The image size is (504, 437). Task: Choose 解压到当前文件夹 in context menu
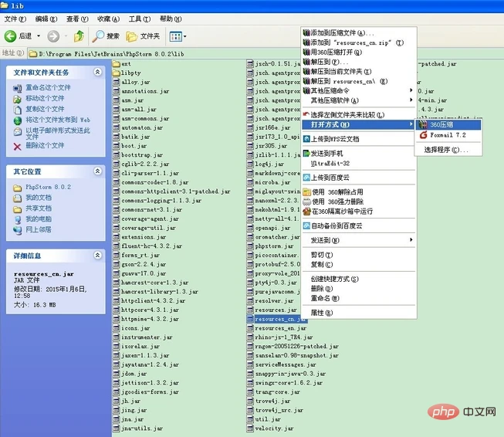coord(358,71)
